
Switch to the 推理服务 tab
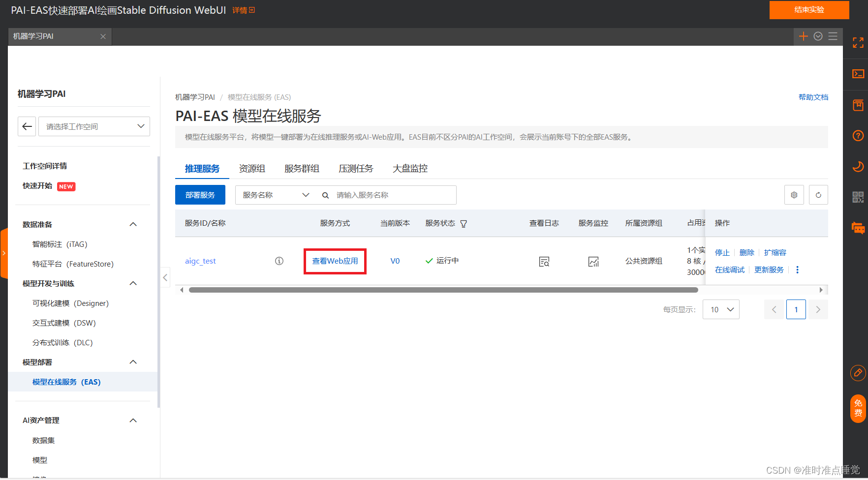click(202, 169)
